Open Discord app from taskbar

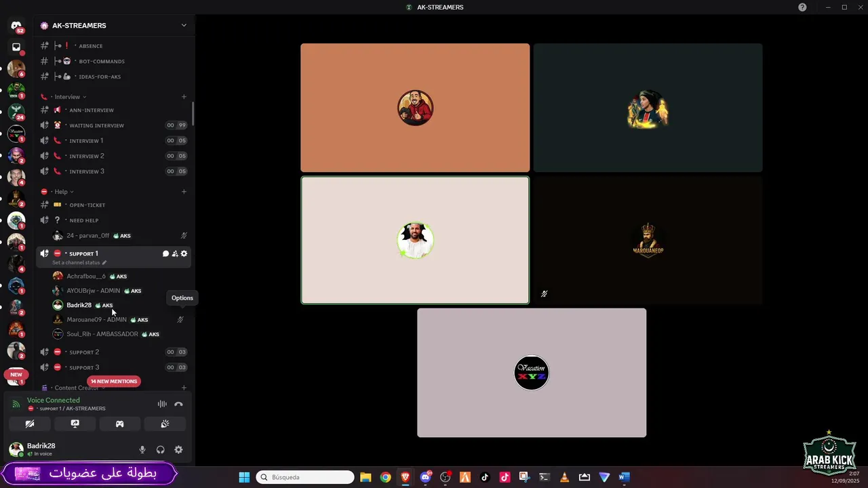point(425,477)
